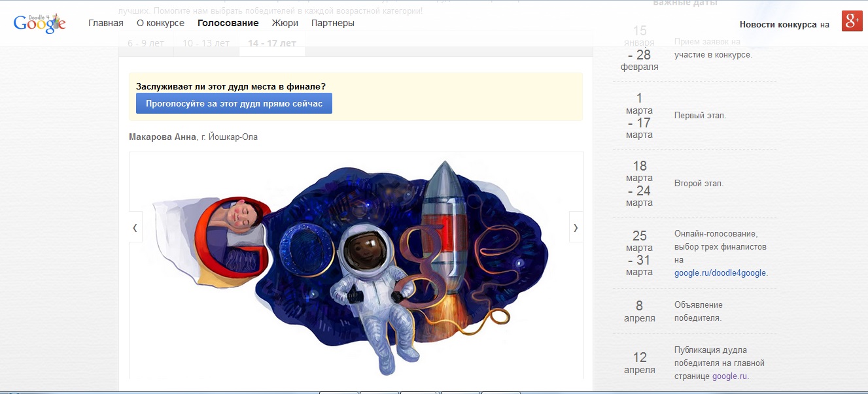The height and width of the screenshot is (394, 868).
Task: Open the Google+ page icon
Action: click(852, 21)
